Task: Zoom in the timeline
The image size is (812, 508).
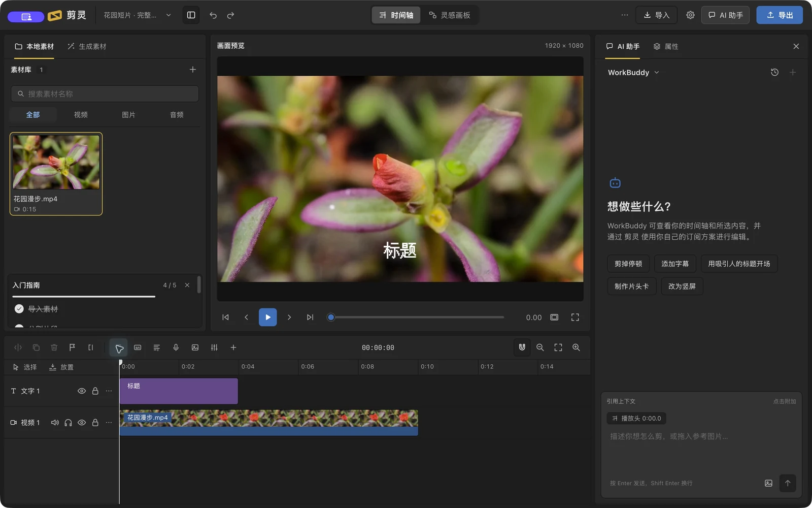Action: [x=576, y=347]
